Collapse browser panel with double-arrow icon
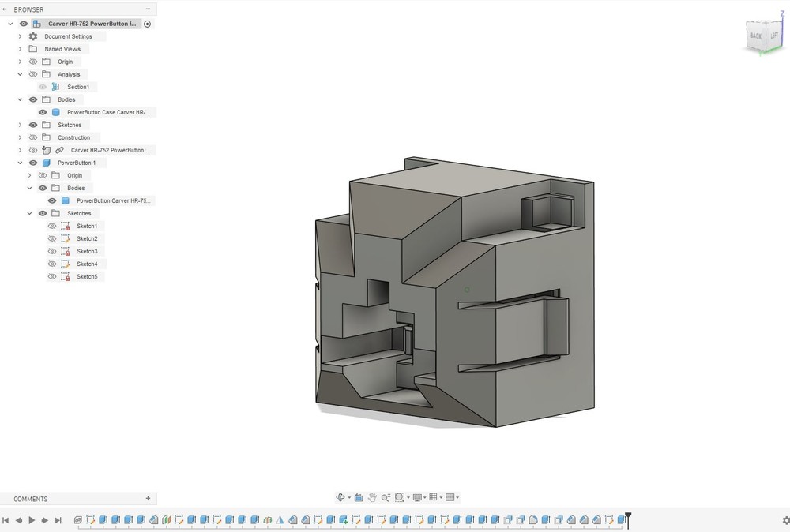This screenshot has height=532, width=790. 5,9
